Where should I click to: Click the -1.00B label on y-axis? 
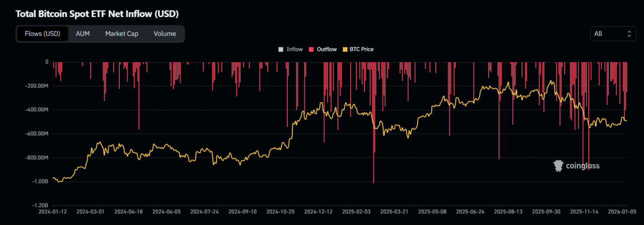pyautogui.click(x=40, y=181)
